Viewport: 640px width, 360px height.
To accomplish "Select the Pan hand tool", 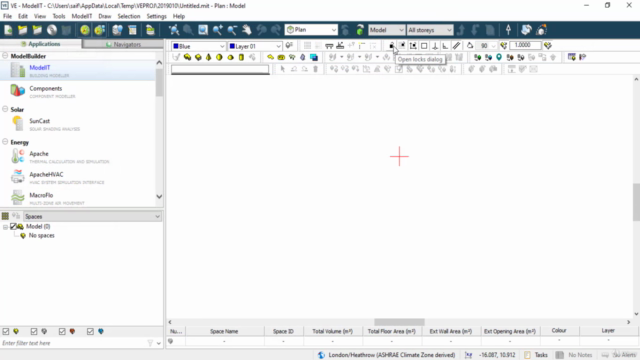I will click(x=247, y=30).
